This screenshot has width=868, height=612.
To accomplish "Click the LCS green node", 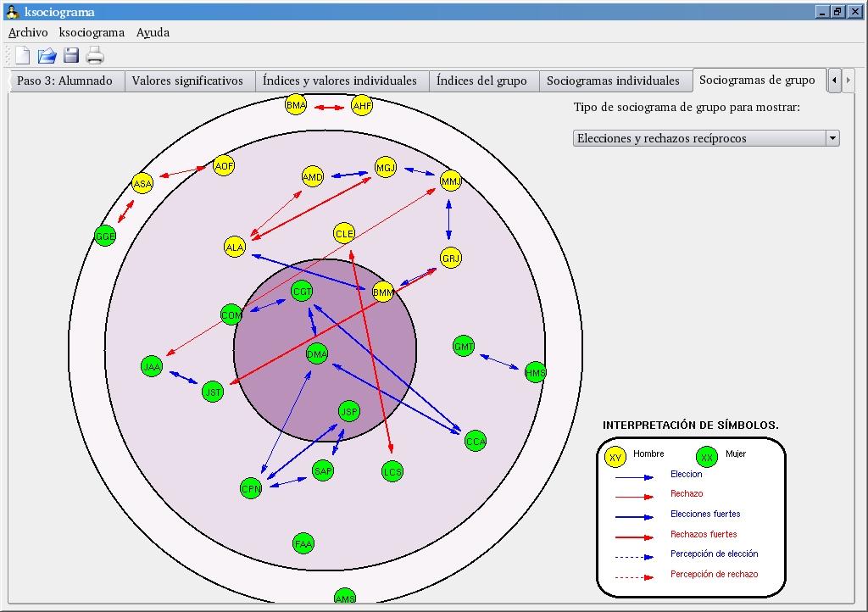I will click(x=392, y=471).
